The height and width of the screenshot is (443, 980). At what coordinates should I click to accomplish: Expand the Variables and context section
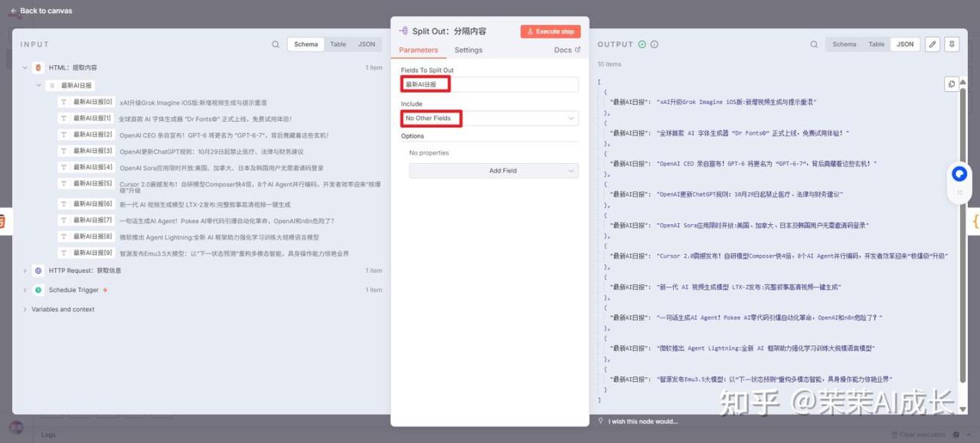click(x=24, y=310)
